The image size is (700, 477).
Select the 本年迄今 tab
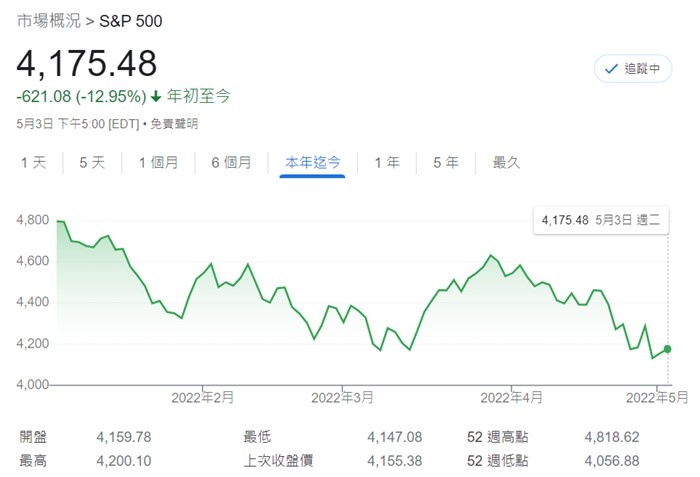[312, 163]
